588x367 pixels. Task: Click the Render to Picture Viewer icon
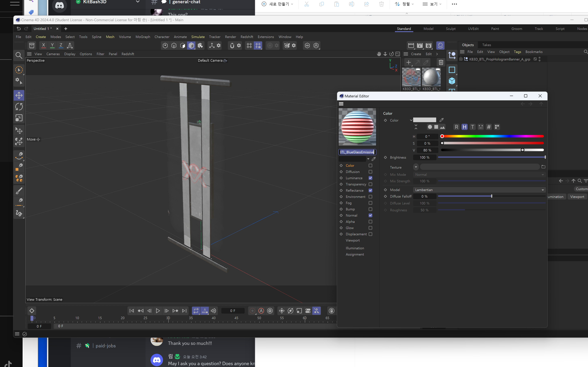(420, 45)
